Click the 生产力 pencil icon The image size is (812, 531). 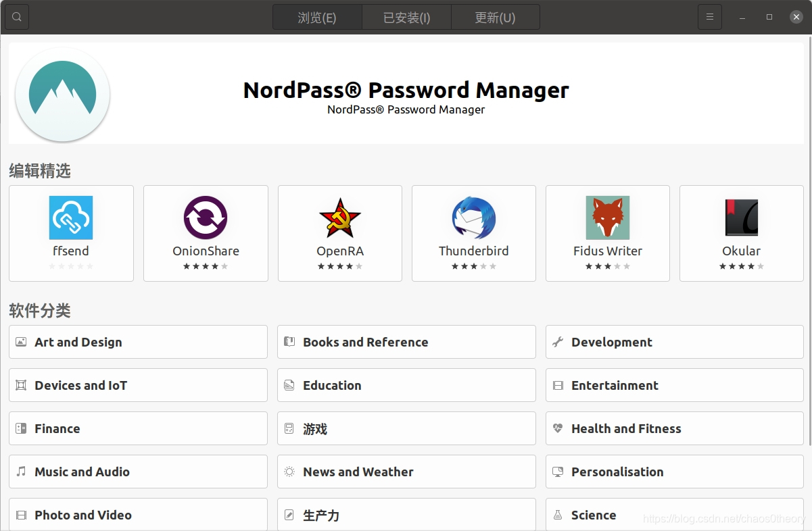click(x=289, y=515)
